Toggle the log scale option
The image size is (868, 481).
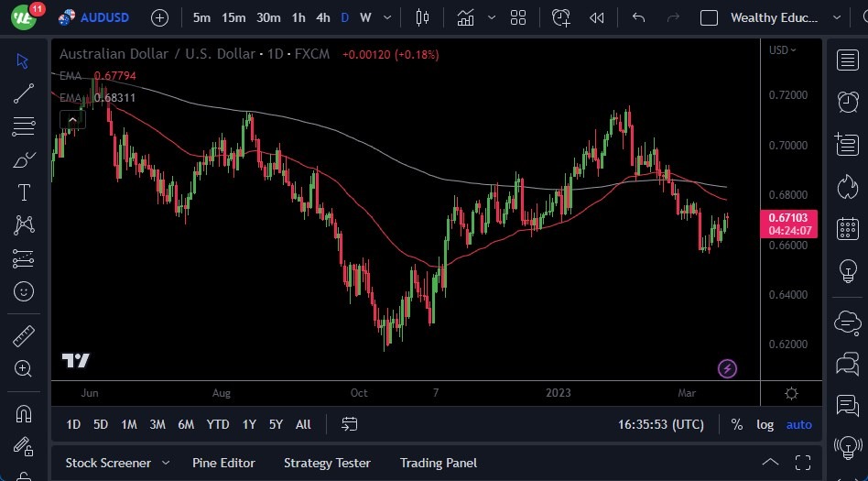[765, 424]
